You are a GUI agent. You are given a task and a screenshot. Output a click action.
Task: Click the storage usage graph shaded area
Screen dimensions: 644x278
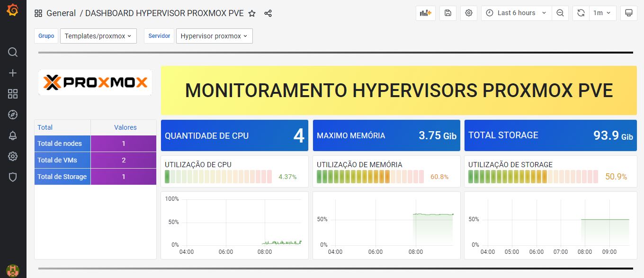coord(605,233)
